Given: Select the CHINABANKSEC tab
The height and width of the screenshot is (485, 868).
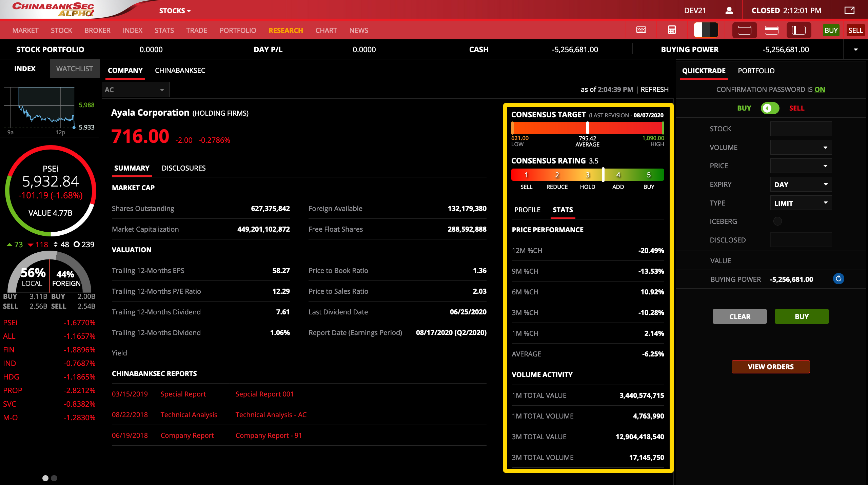Looking at the screenshot, I should (180, 71).
